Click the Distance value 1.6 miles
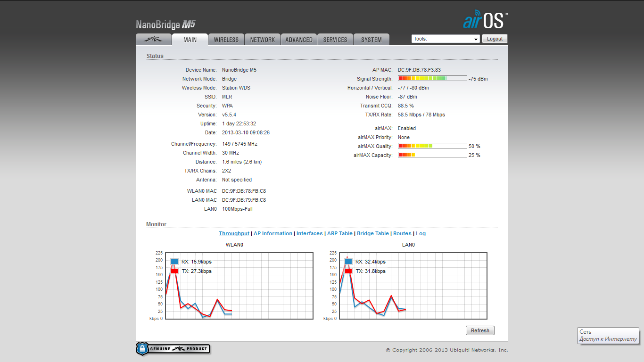This screenshot has width=644, height=362. [x=242, y=162]
